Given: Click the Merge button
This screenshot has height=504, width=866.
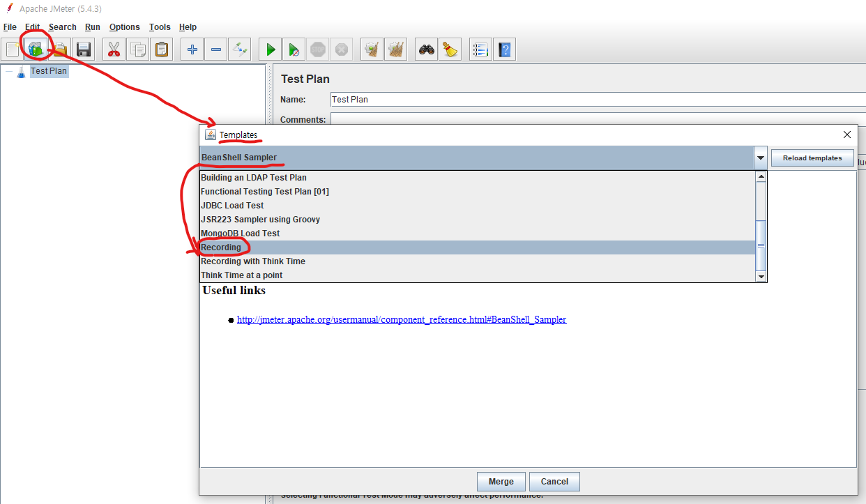Looking at the screenshot, I should point(501,482).
